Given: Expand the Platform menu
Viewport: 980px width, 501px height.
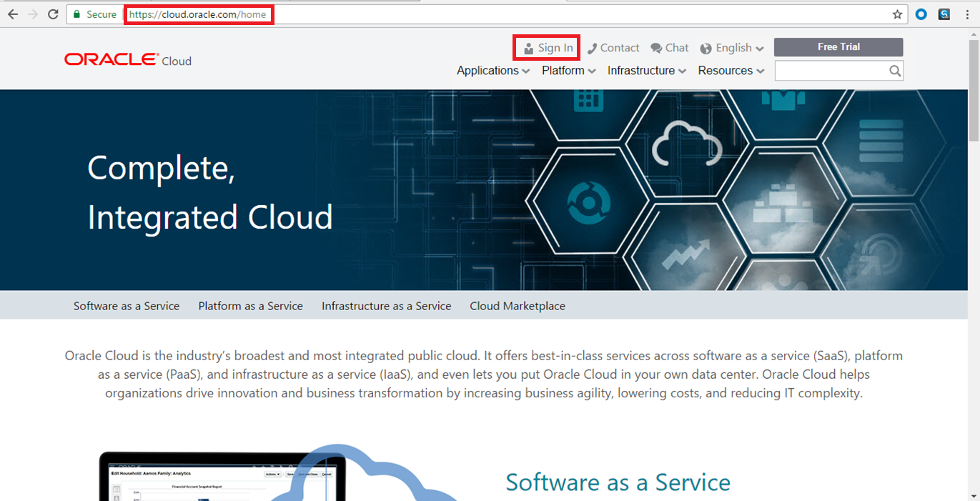Looking at the screenshot, I should 569,71.
